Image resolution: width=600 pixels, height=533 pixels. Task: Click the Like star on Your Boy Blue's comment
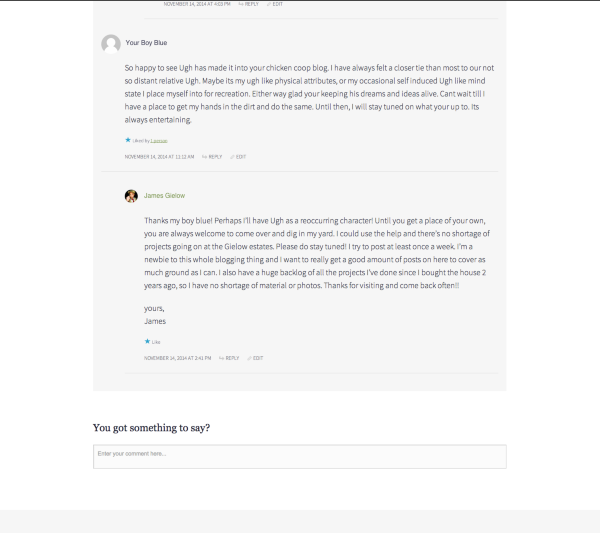coord(128,140)
